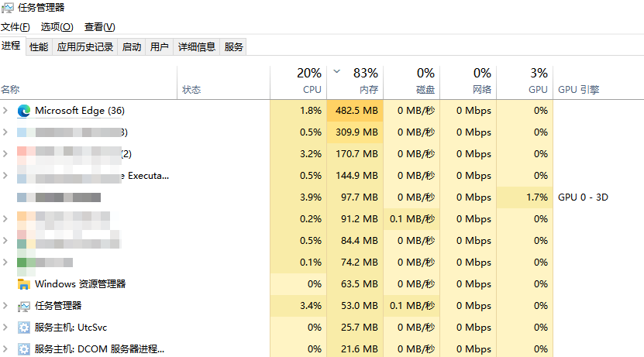Click the 服务主机: DCOM gear icon
This screenshot has height=357, width=644.
click(x=24, y=349)
